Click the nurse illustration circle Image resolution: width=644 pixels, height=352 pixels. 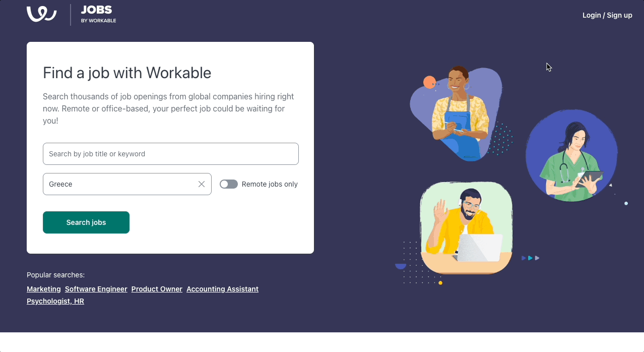click(571, 155)
